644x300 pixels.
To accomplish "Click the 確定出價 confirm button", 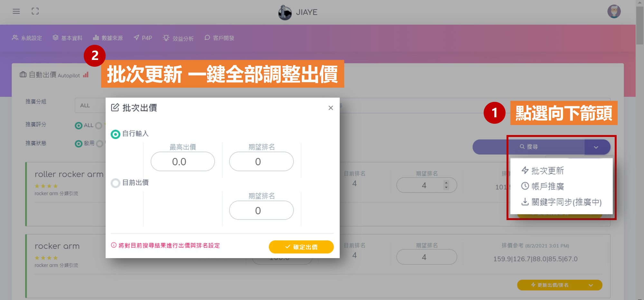I will tap(301, 247).
